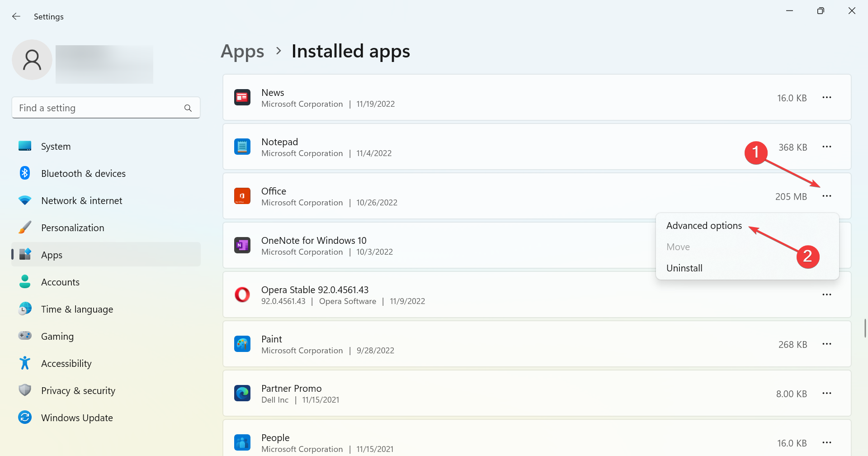
Task: Open more options for News
Action: [x=827, y=97]
